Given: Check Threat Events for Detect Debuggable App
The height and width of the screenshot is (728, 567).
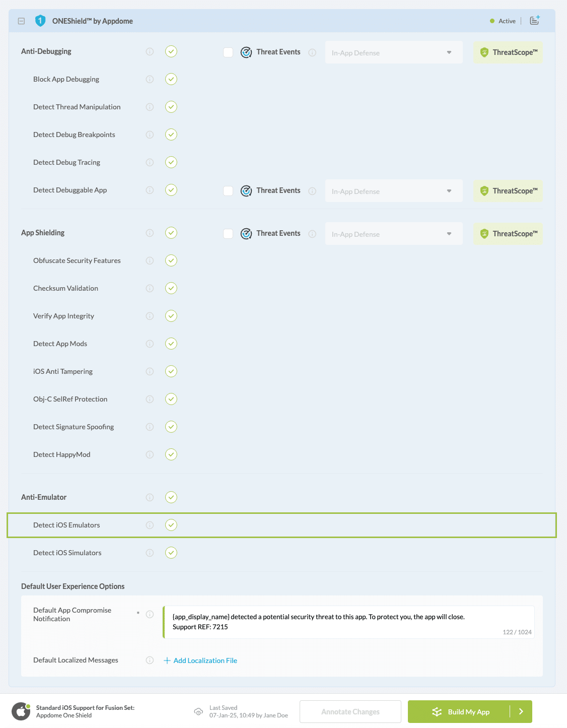Looking at the screenshot, I should [x=228, y=191].
